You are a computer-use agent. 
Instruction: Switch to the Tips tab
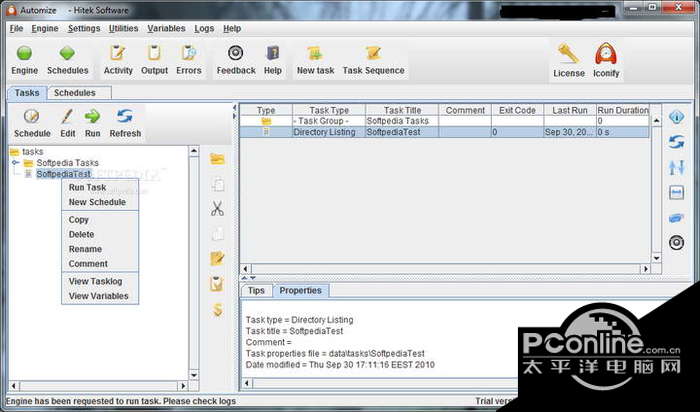coord(256,291)
